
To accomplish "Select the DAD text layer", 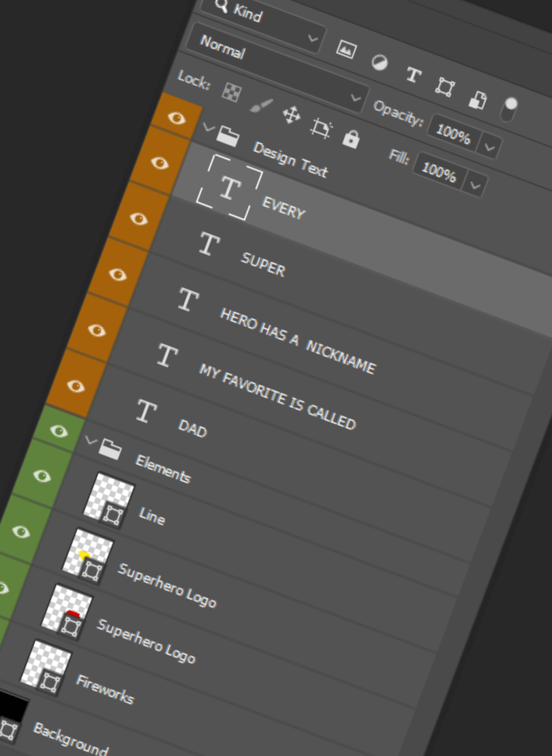I will click(192, 429).
